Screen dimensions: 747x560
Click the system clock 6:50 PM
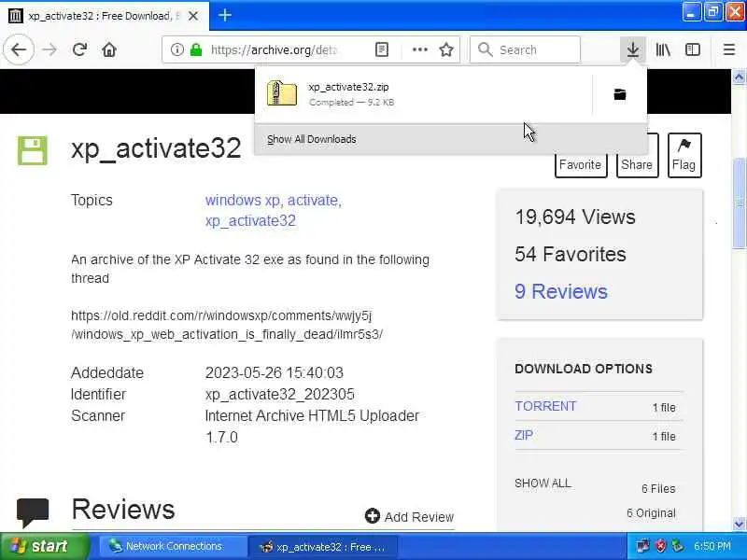click(712, 546)
